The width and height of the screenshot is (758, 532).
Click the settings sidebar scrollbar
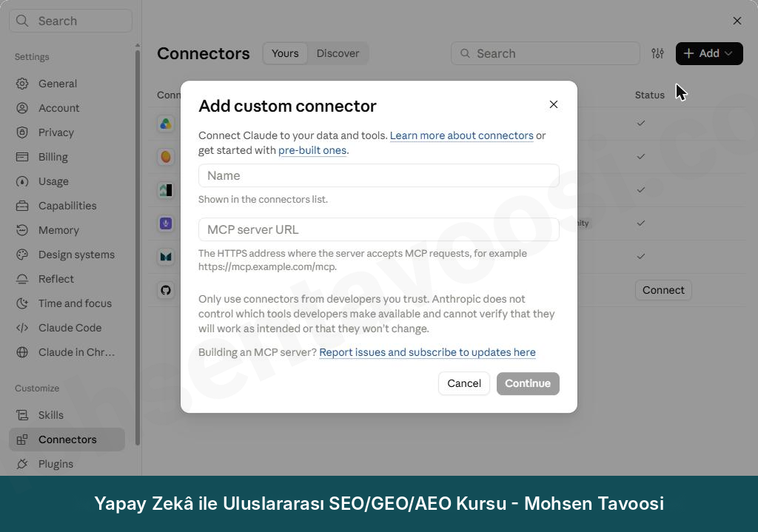pyautogui.click(x=138, y=246)
